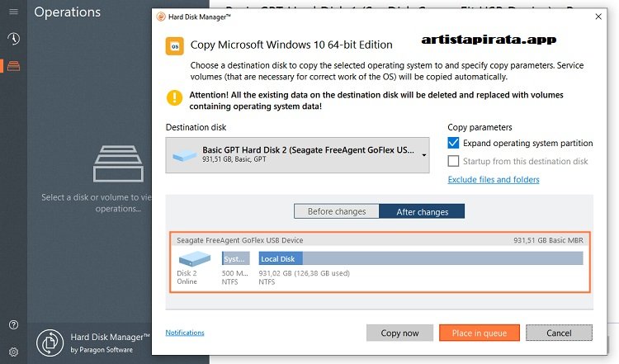The width and height of the screenshot is (619, 364).
Task: Switch to the Before changes tab
Action: pyautogui.click(x=337, y=211)
